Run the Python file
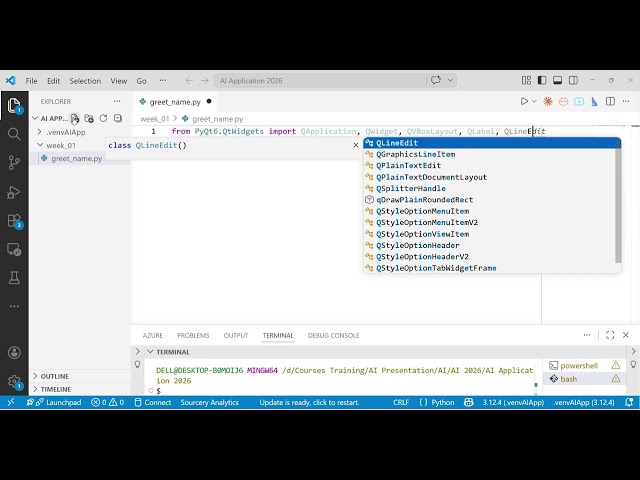The width and height of the screenshot is (640, 480). coord(524,101)
